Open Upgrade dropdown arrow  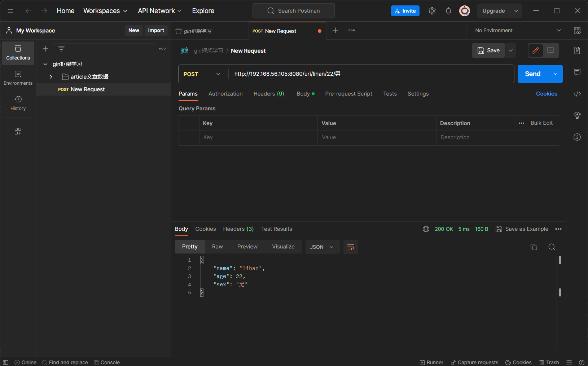[516, 11]
